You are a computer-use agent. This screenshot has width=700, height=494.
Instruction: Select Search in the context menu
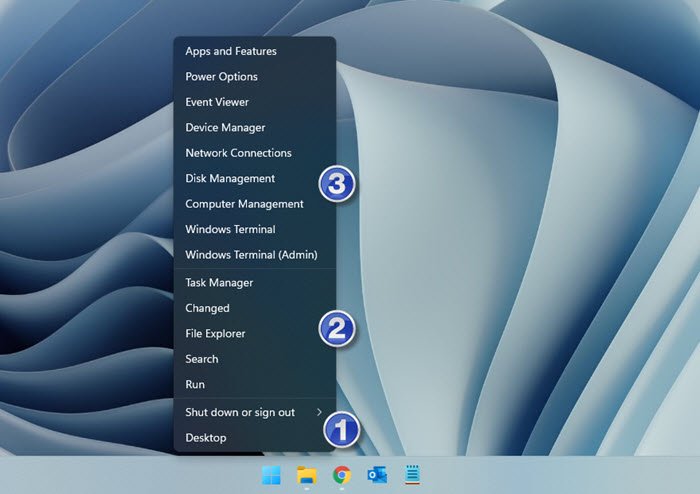[202, 359]
